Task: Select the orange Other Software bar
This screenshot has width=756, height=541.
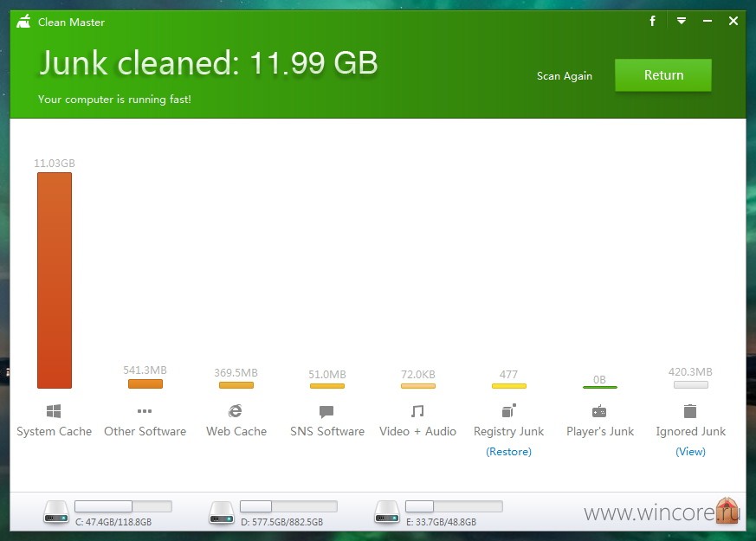Action: pos(145,384)
